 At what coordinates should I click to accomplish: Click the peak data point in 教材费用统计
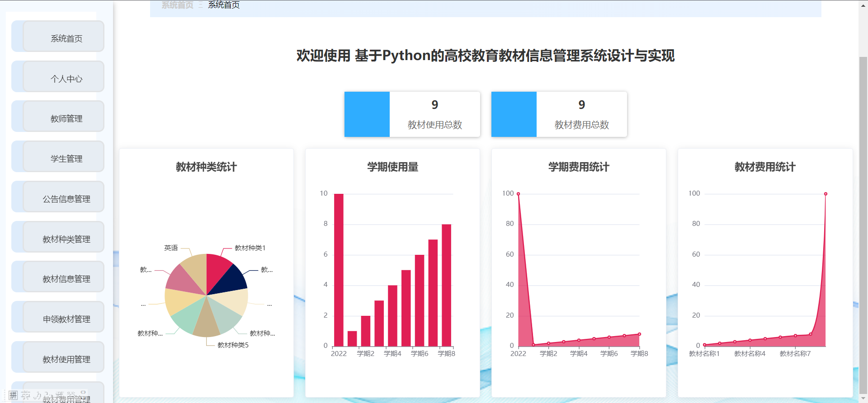coord(826,194)
